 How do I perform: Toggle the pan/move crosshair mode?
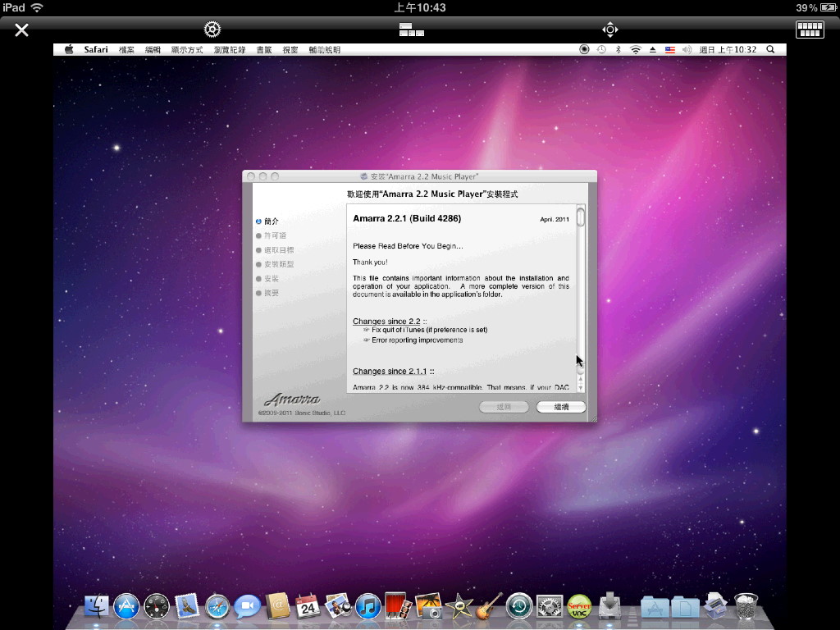tap(610, 30)
